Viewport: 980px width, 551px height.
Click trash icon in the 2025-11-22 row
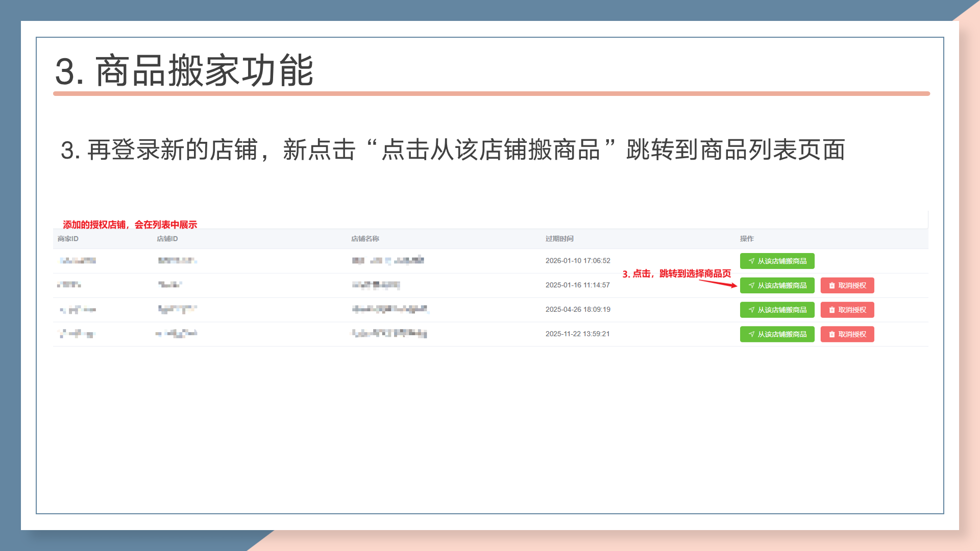(x=832, y=335)
